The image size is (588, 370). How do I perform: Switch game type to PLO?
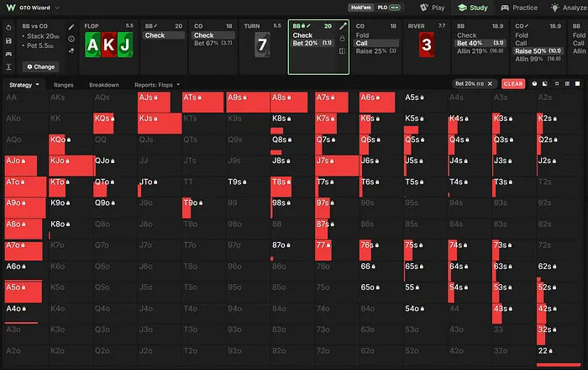(x=389, y=8)
